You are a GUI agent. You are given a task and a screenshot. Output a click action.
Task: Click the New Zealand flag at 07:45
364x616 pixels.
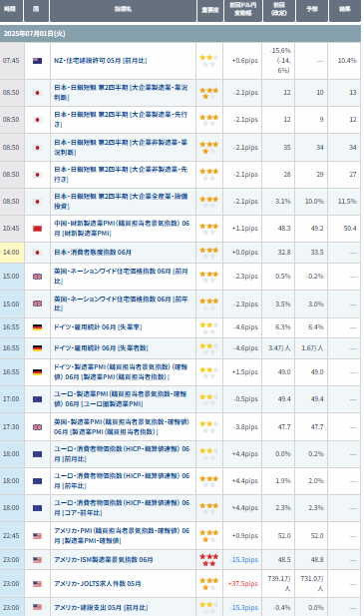click(x=37, y=61)
